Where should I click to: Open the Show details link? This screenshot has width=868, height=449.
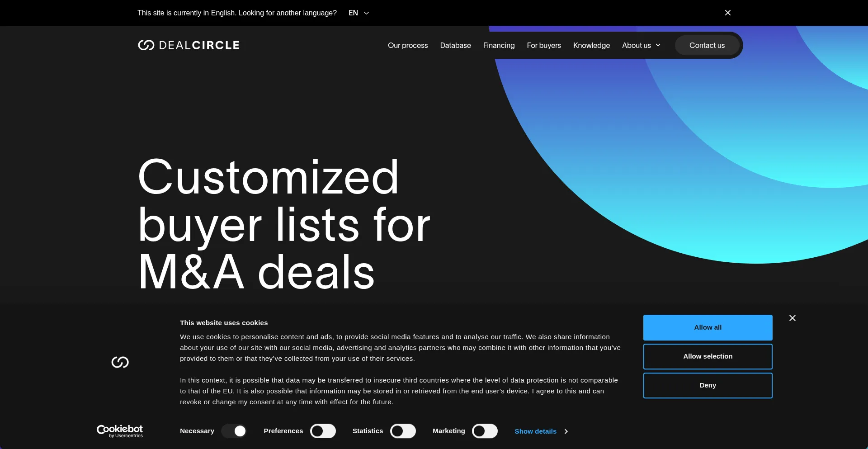coord(536,431)
